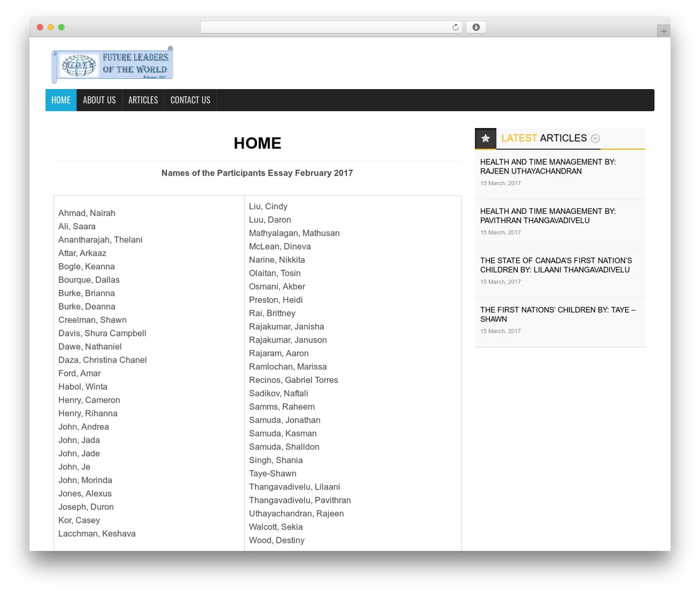Click the name Creelman, Shawn
The width and height of the screenshot is (700, 593).
tap(92, 319)
